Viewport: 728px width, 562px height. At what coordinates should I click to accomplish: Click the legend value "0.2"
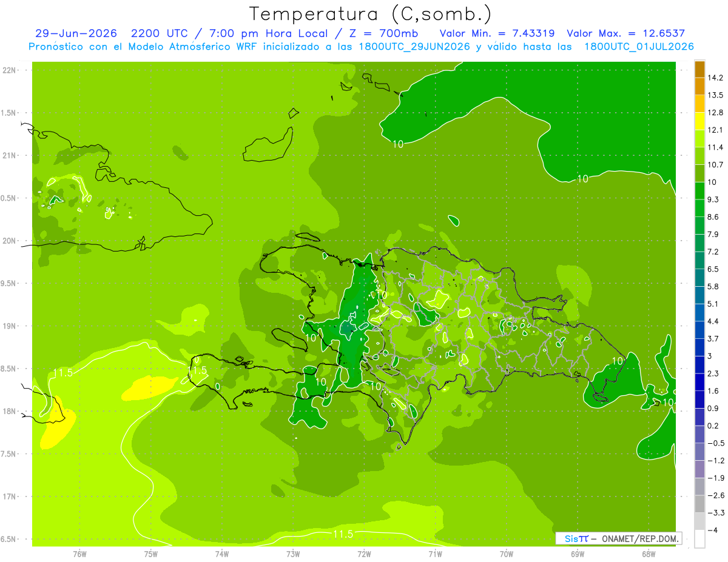[x=713, y=426]
